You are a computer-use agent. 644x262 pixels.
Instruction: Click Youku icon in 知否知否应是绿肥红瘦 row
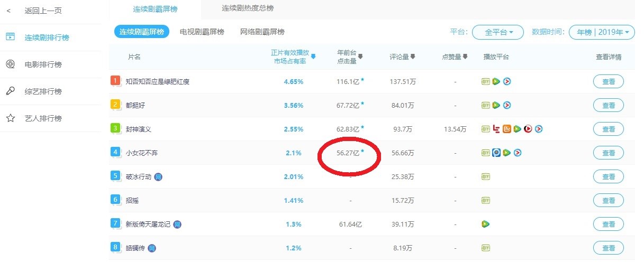click(506, 81)
